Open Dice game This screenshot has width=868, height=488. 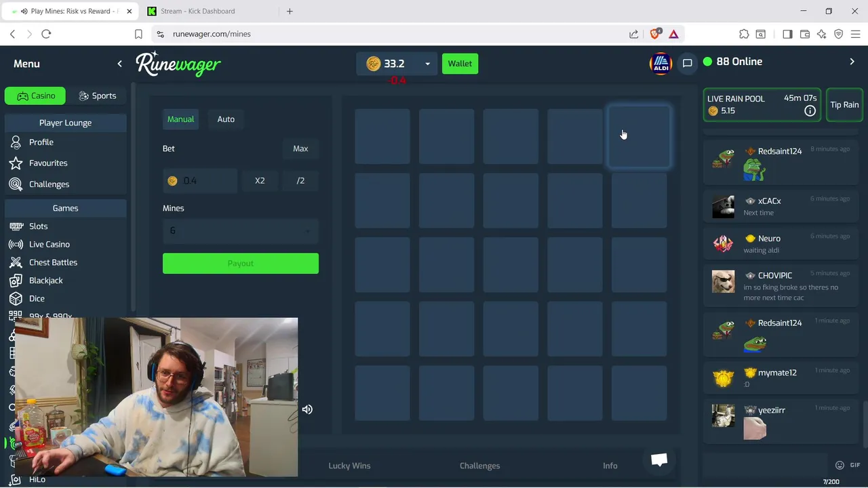(x=37, y=299)
